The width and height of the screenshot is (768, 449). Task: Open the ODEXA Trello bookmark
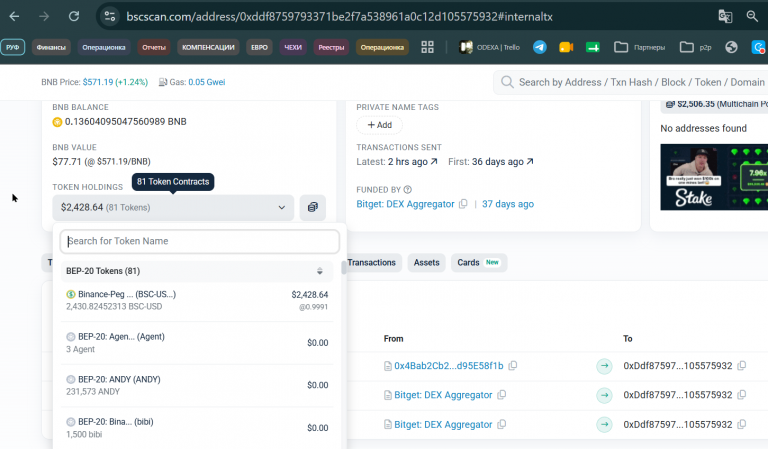tap(489, 47)
